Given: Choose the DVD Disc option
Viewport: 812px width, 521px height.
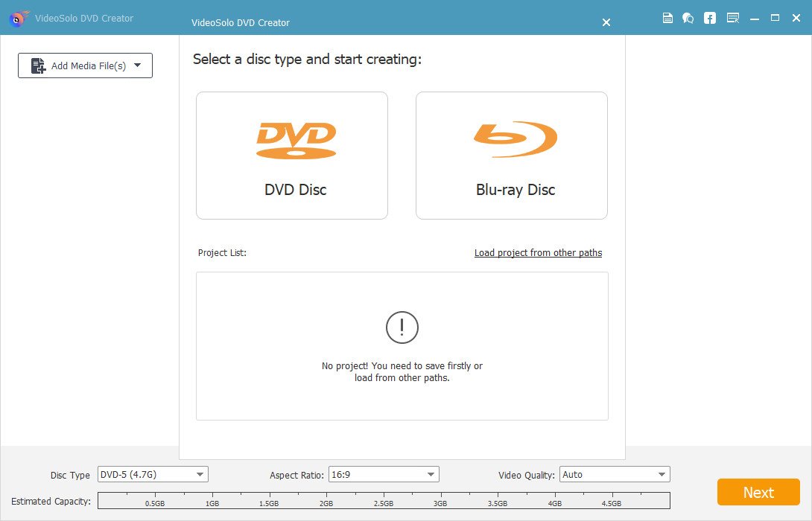Looking at the screenshot, I should tap(291, 156).
